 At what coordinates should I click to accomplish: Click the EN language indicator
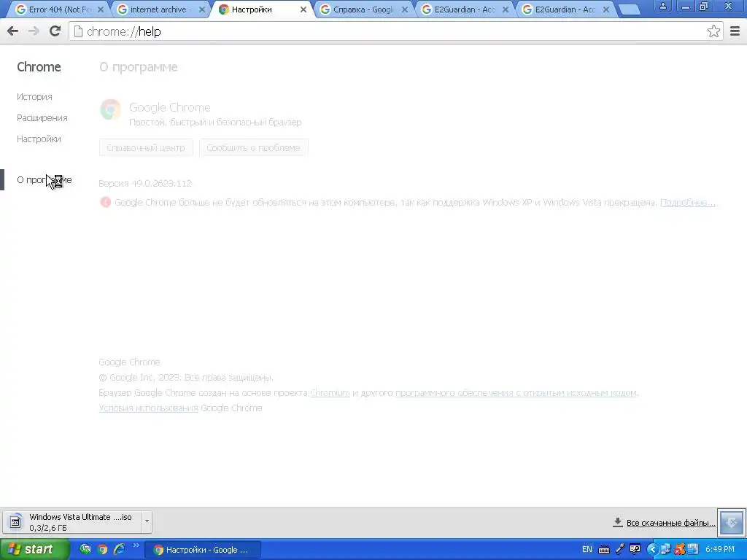coord(587,550)
